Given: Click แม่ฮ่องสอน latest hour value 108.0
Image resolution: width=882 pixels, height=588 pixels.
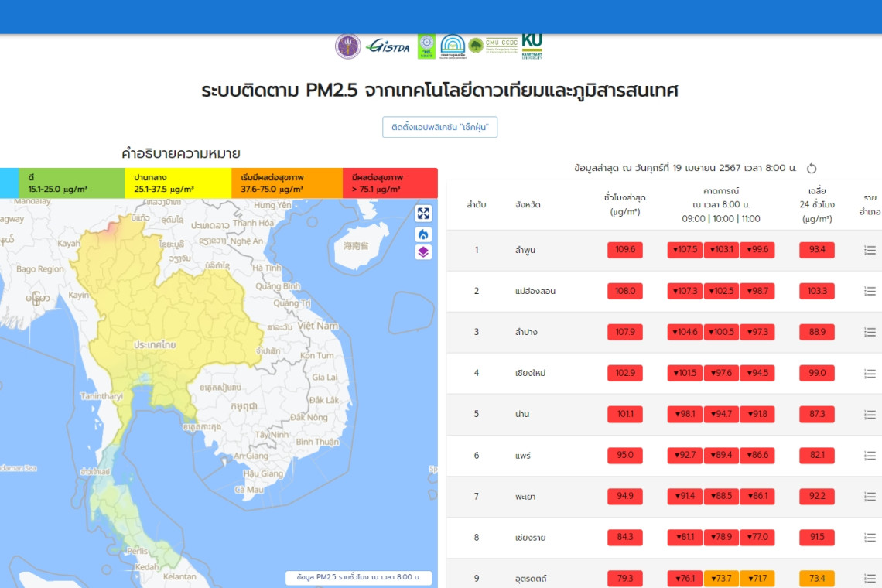Looking at the screenshot, I should tap(624, 292).
